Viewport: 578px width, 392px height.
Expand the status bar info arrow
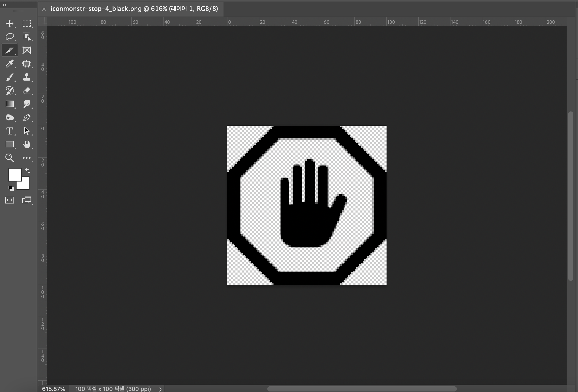coord(160,389)
